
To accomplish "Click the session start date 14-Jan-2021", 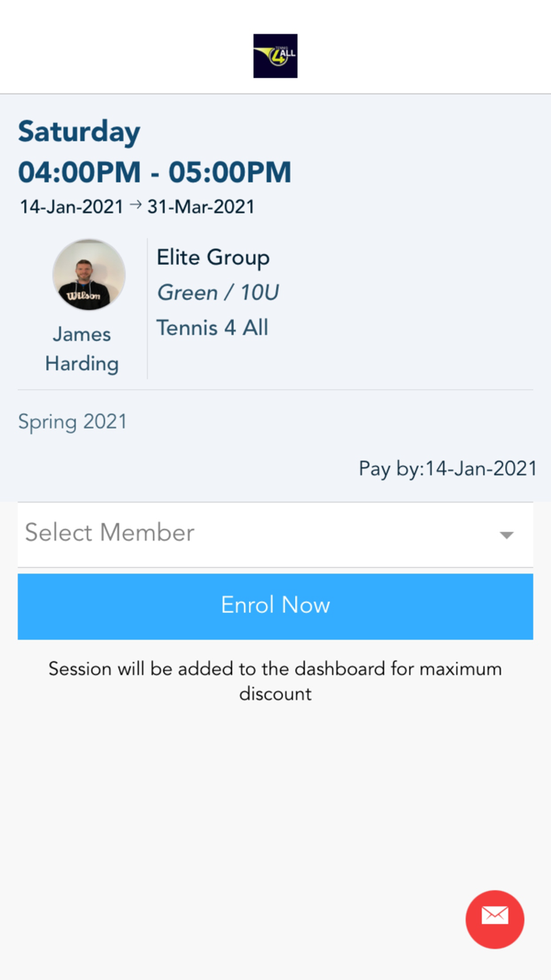I will pos(70,206).
